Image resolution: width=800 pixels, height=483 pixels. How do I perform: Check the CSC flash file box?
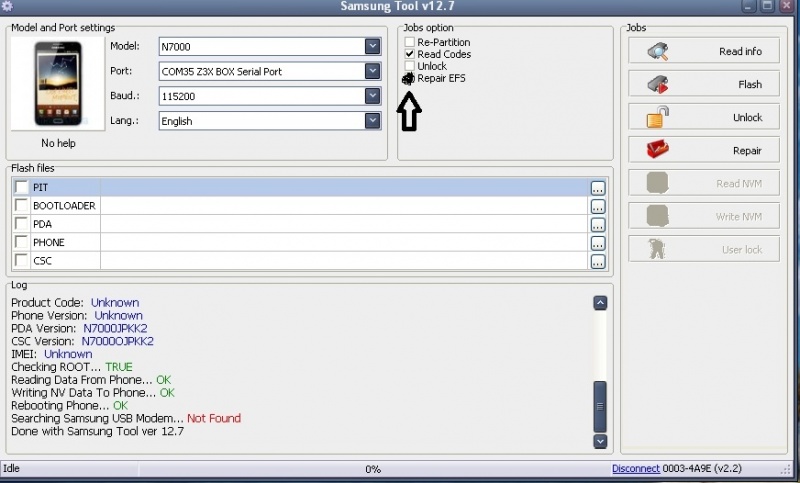pos(21,260)
